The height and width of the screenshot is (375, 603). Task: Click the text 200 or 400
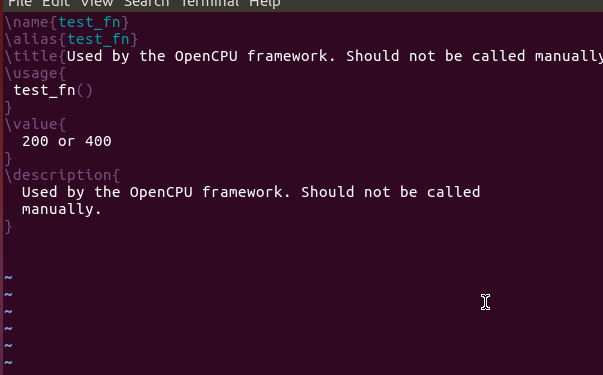tap(67, 141)
